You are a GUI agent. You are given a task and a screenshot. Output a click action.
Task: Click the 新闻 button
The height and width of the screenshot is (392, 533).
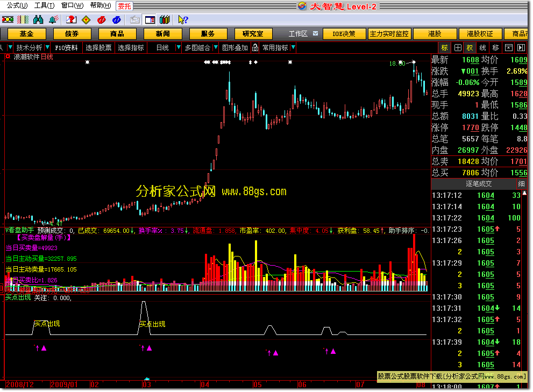click(163, 34)
